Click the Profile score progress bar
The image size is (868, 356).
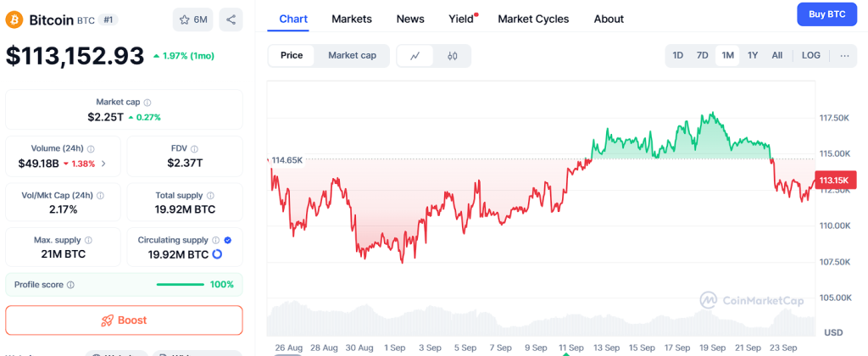tap(181, 285)
